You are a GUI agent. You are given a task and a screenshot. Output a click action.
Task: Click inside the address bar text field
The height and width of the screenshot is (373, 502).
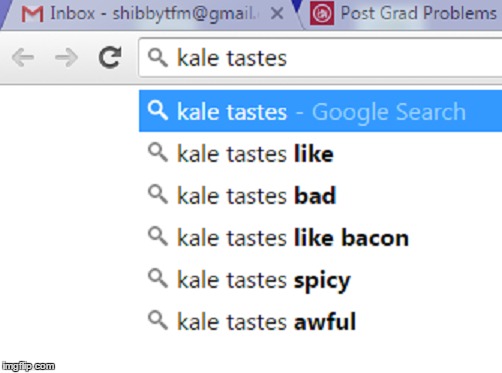[x=320, y=58]
